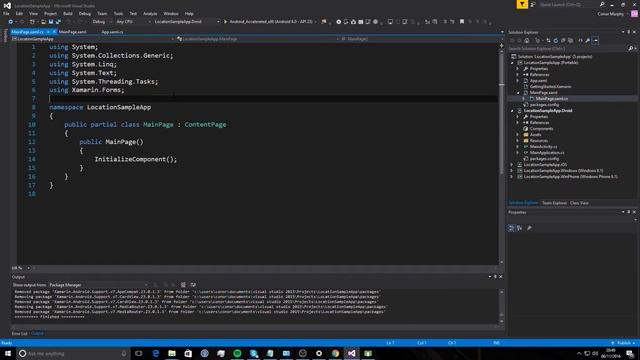Open the Build menu
640x360 pixels.
pos(68,13)
